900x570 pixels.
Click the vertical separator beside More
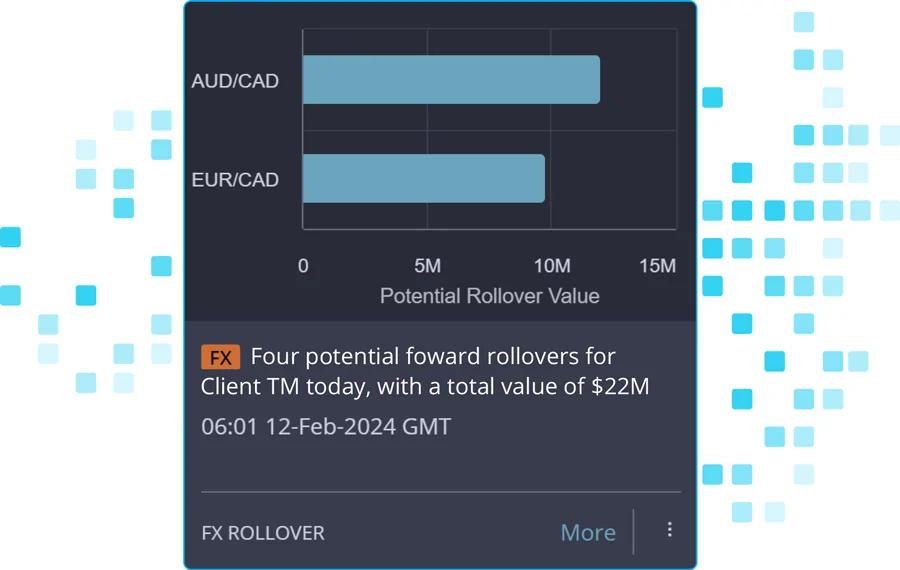tap(633, 532)
